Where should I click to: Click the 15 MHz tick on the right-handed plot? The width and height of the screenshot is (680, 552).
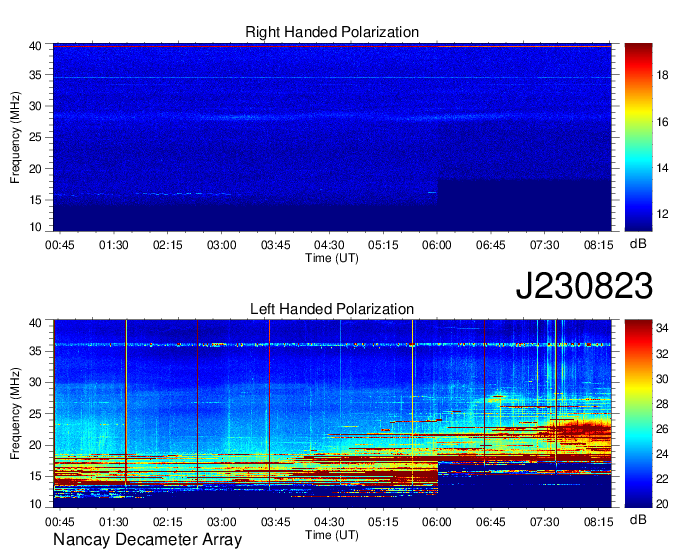tap(35, 200)
